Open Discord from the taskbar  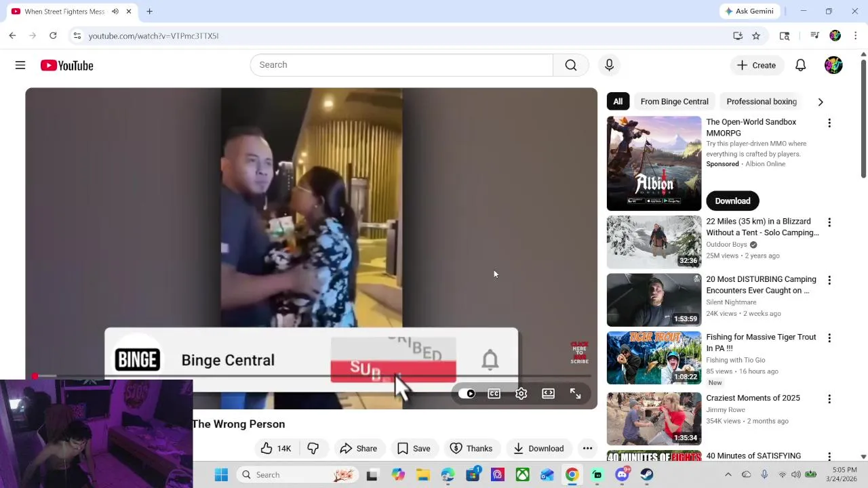tap(622, 474)
